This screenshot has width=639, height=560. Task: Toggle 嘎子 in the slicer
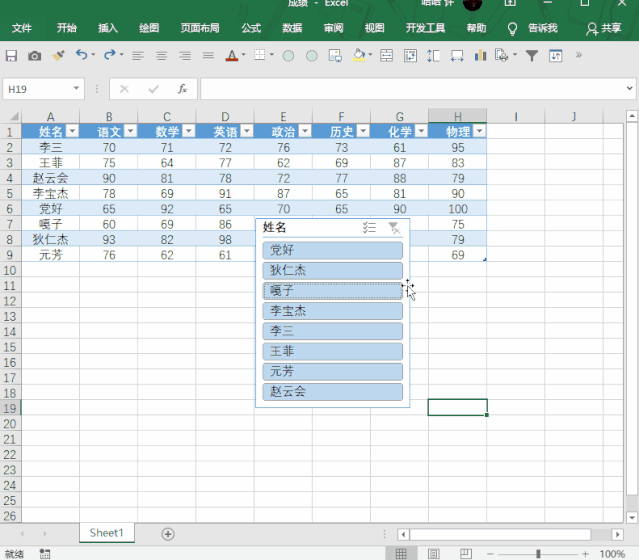tap(333, 291)
